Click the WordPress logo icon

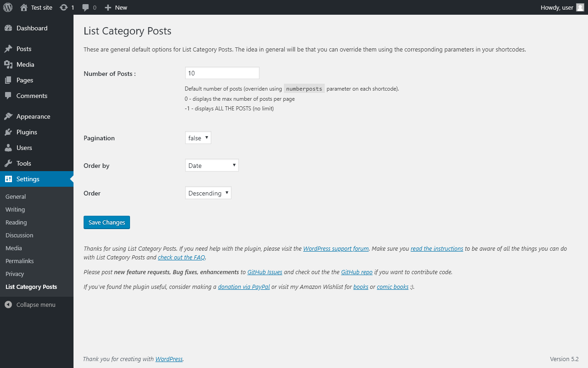coord(8,7)
